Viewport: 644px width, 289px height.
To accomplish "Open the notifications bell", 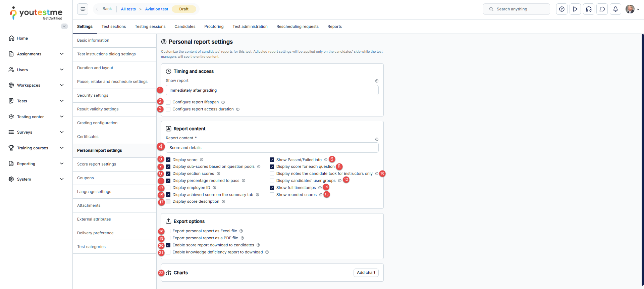I will (615, 9).
